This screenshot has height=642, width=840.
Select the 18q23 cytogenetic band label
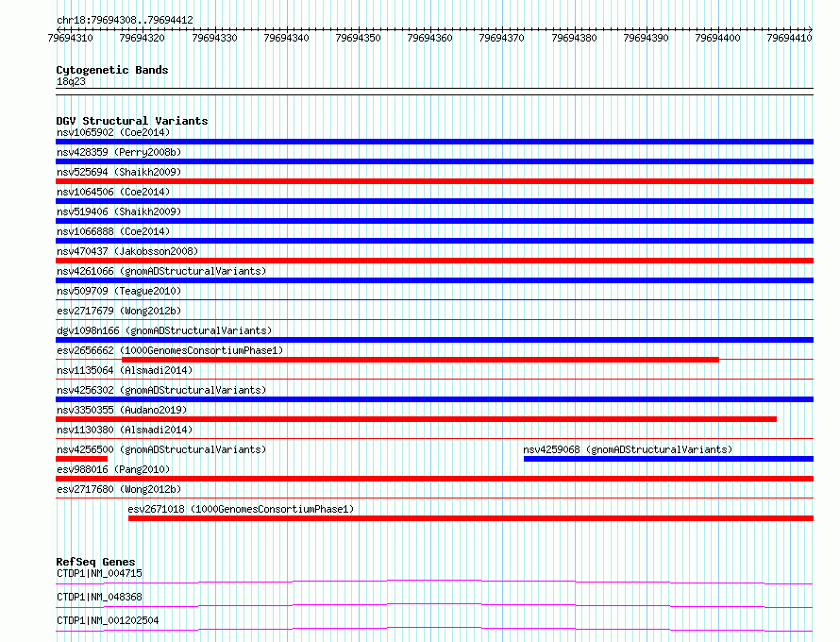tap(71, 81)
